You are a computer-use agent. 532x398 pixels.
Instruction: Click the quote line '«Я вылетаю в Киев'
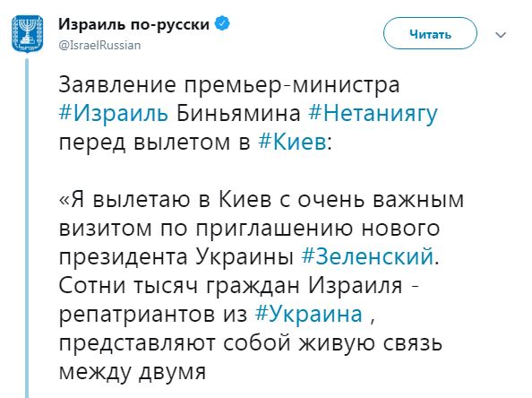tap(165, 199)
